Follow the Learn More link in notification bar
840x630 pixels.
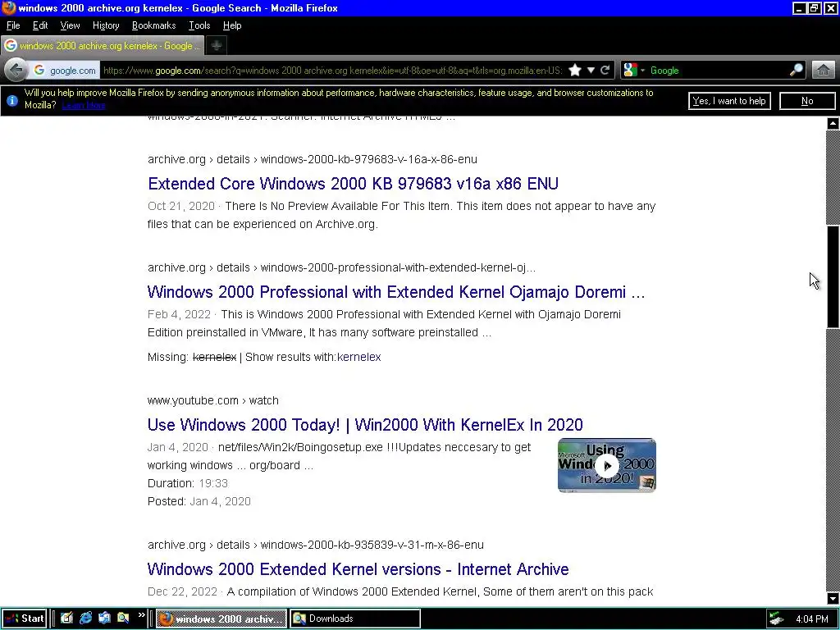tap(84, 105)
